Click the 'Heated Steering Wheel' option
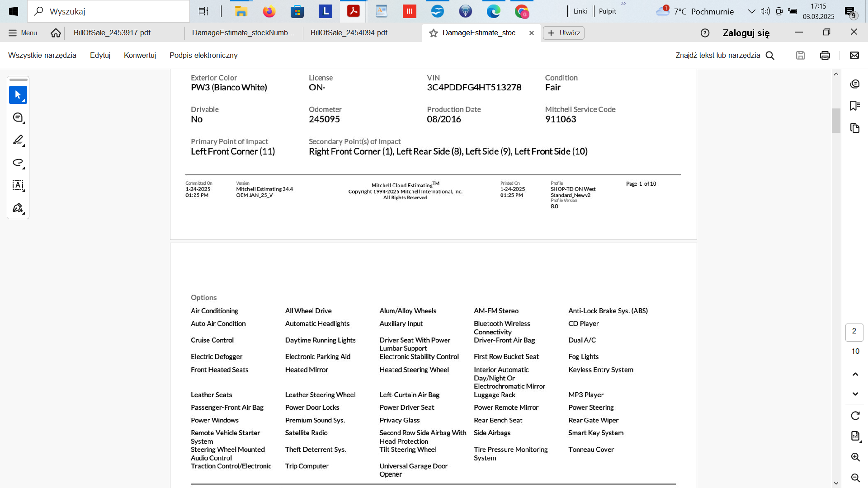The width and height of the screenshot is (868, 488). 414,370
